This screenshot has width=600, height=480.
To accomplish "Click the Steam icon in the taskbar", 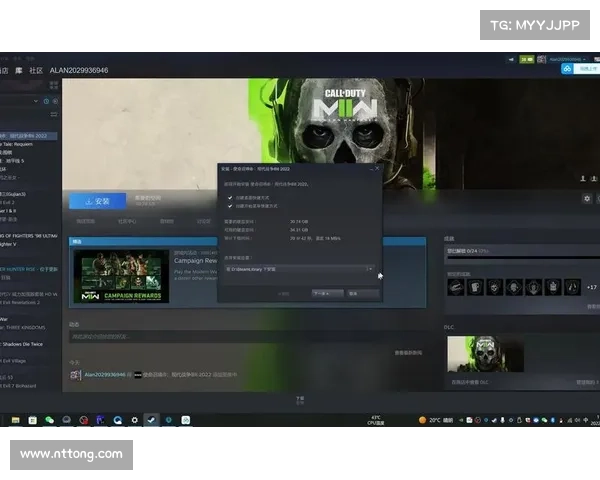I will click(x=151, y=420).
